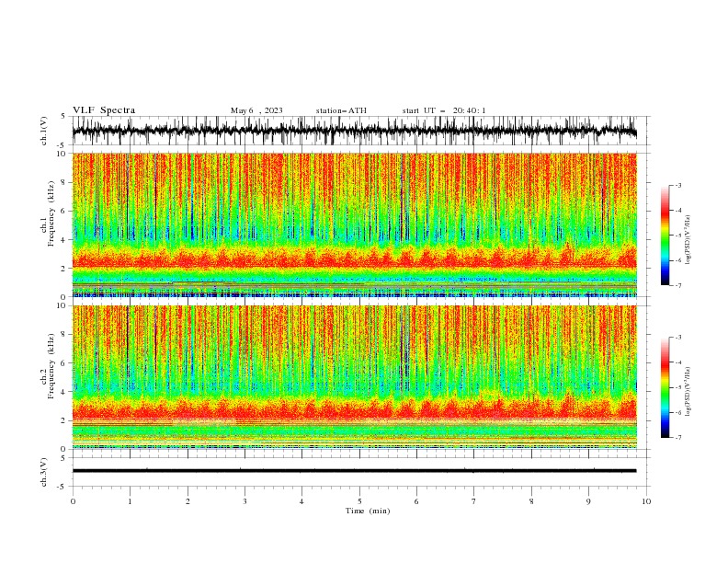Click time axis tick "8"
Image resolution: width=728 pixels, height=563 pixels.
pos(531,501)
